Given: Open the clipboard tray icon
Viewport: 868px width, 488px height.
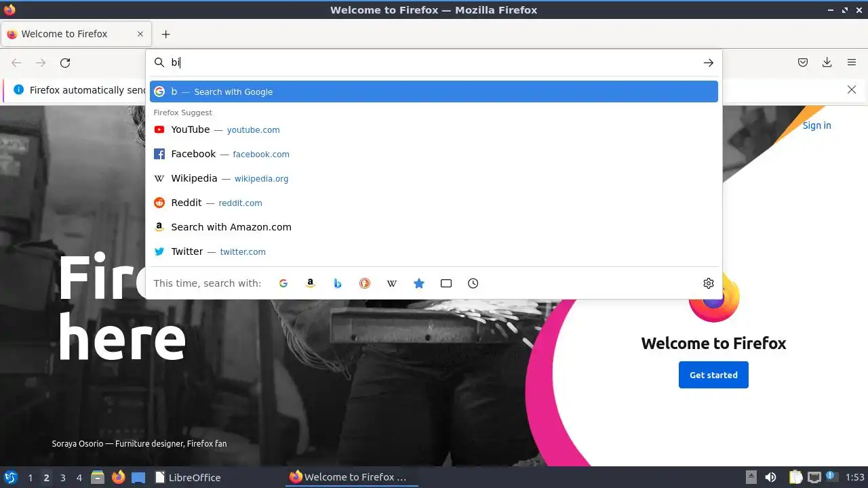Looking at the screenshot, I should 795,477.
